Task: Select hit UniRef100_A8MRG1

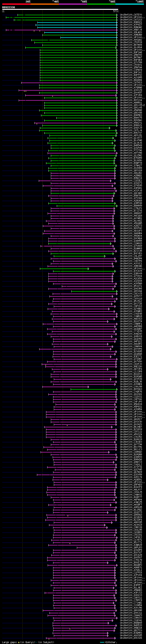Action: point(131,103)
